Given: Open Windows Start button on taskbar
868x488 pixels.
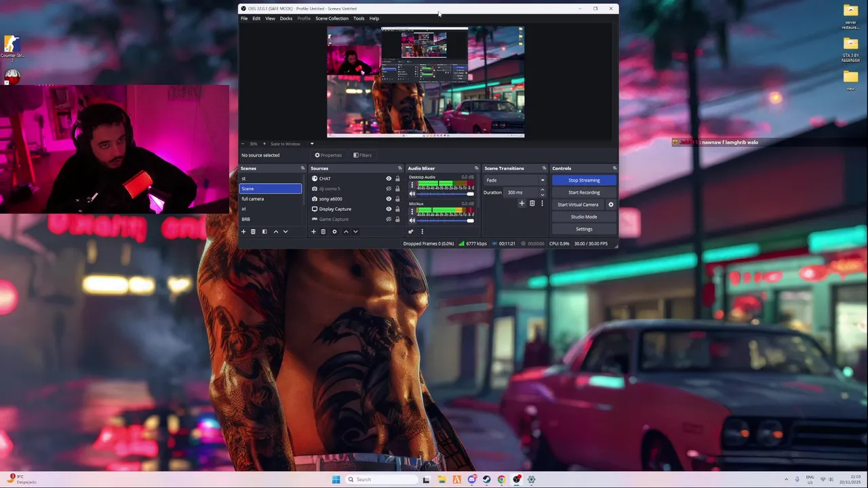Looking at the screenshot, I should pos(336,479).
